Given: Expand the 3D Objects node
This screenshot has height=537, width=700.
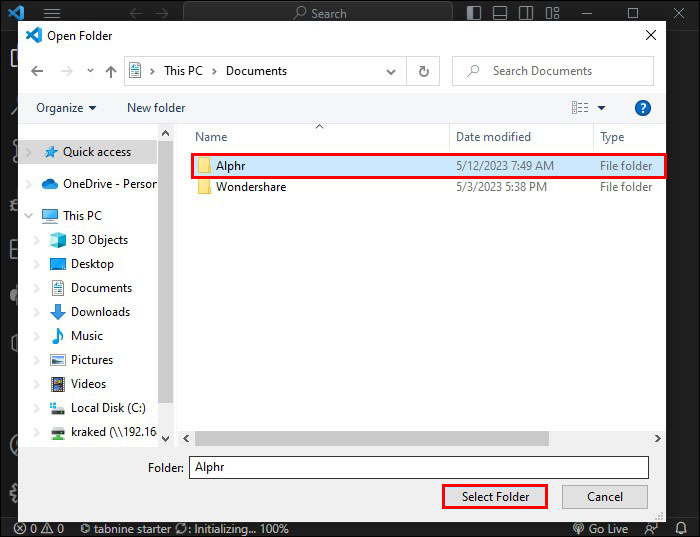Looking at the screenshot, I should coord(37,240).
